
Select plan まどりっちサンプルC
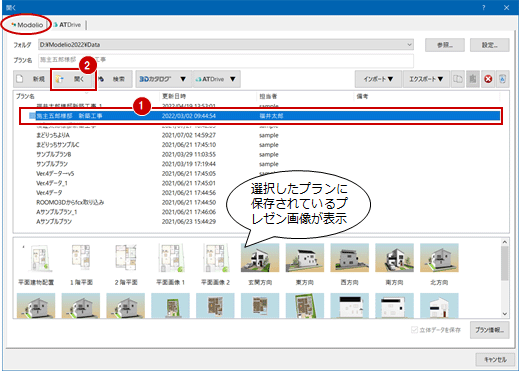58,145
